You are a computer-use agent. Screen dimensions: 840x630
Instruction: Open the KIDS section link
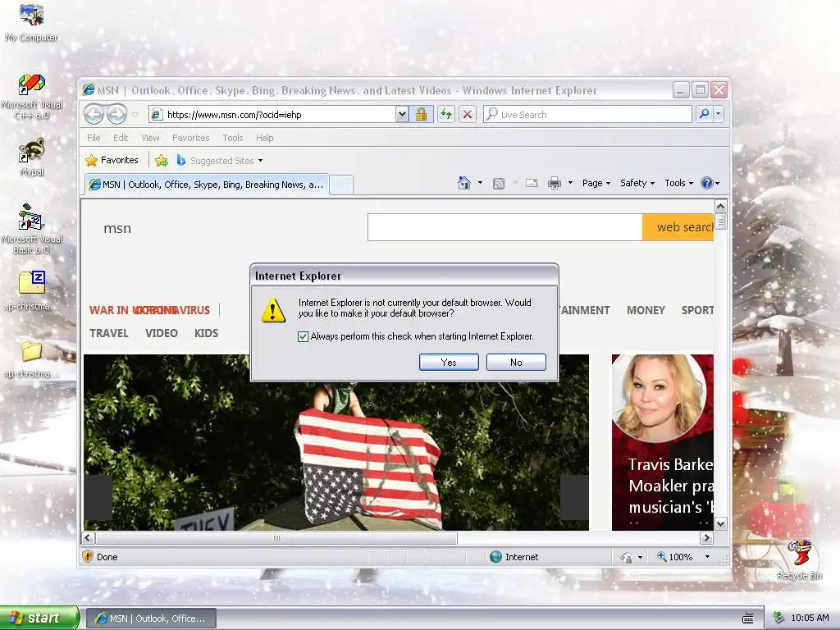206,333
